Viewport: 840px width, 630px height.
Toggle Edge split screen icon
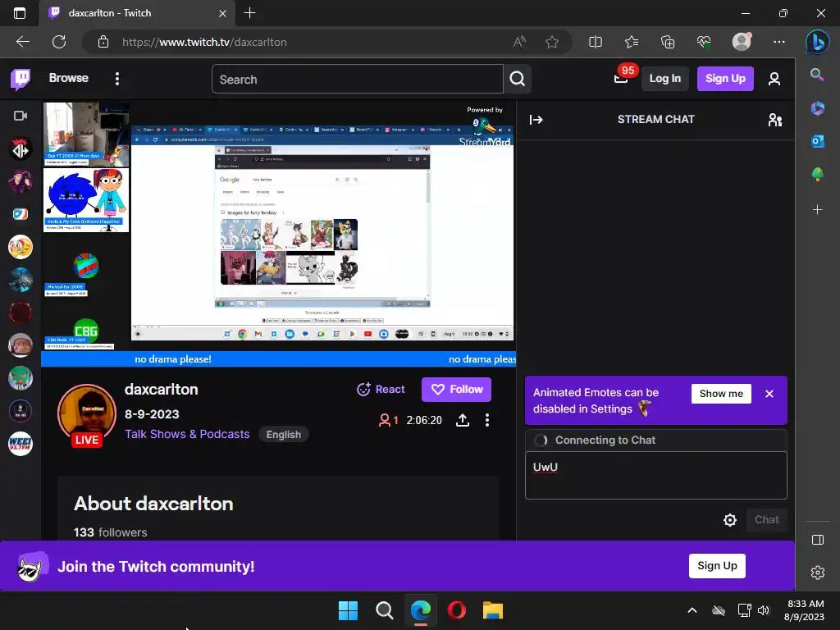click(596, 42)
